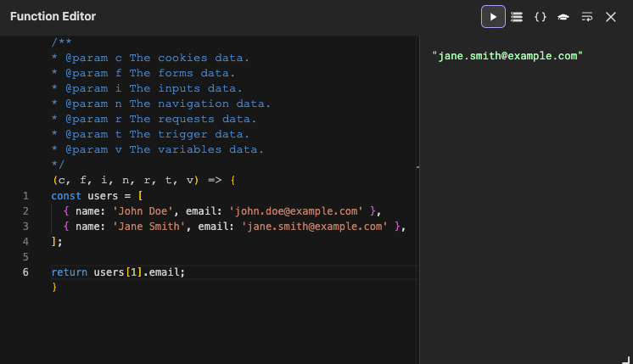Click "@param n The navigation data." comment
The height and width of the screenshot is (364, 633).
(160, 104)
